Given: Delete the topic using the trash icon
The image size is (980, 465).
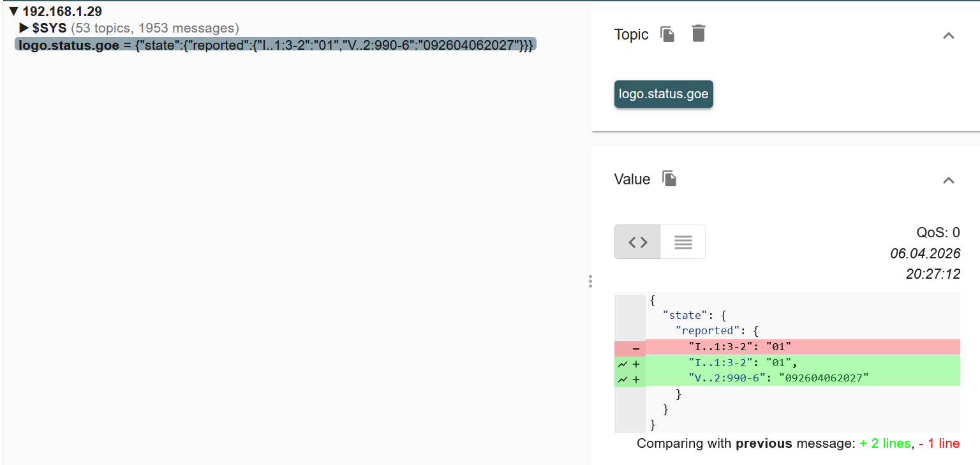Looking at the screenshot, I should tap(699, 34).
